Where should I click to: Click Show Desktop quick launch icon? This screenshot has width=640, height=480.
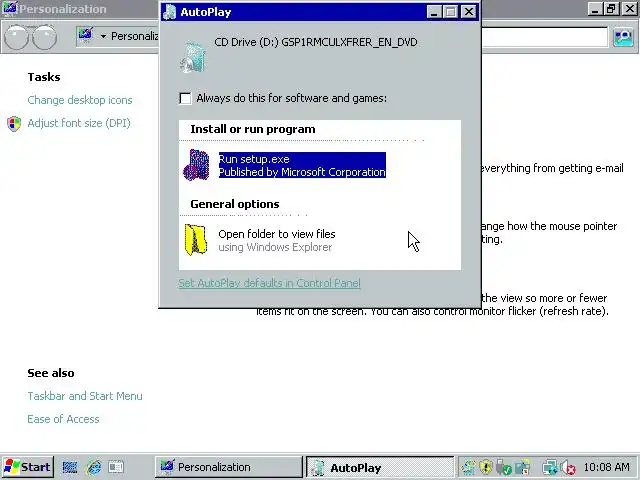pos(70,467)
